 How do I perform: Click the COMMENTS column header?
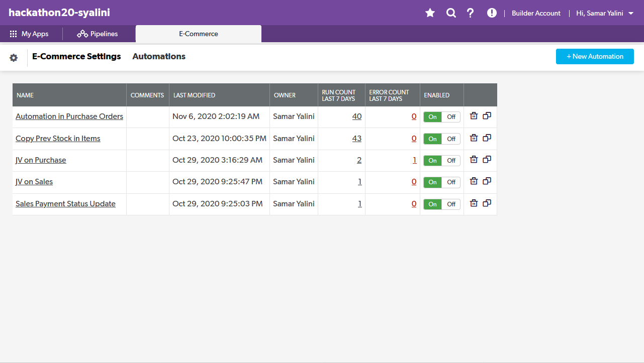(147, 95)
